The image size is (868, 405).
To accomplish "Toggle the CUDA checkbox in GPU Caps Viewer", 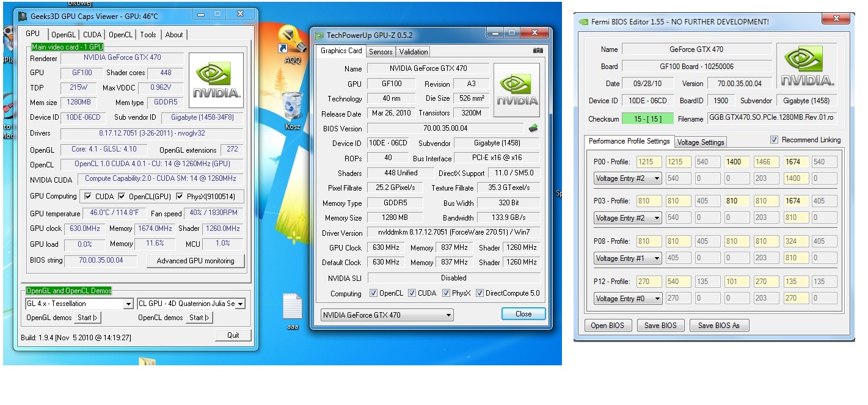I will [x=88, y=196].
